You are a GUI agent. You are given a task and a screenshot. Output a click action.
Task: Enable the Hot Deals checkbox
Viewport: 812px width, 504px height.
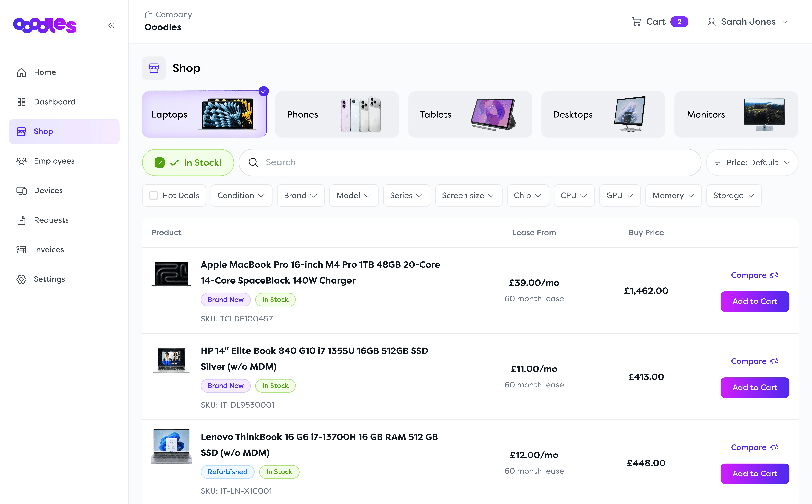153,196
